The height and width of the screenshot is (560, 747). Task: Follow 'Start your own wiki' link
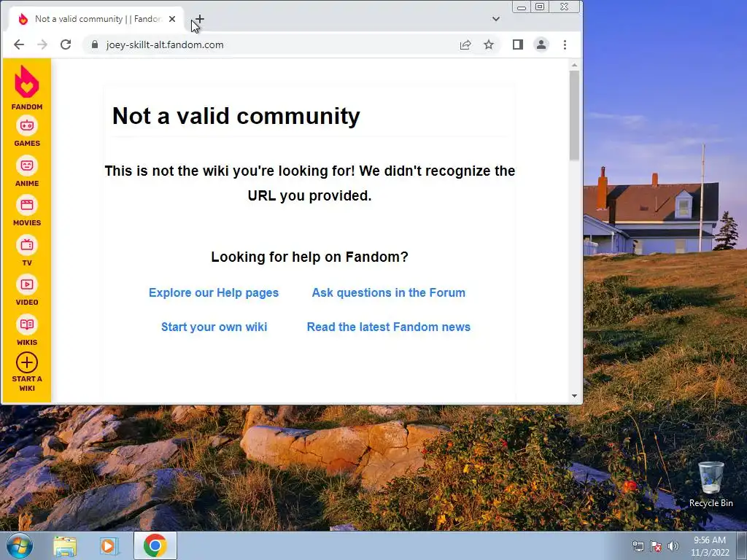click(x=214, y=327)
